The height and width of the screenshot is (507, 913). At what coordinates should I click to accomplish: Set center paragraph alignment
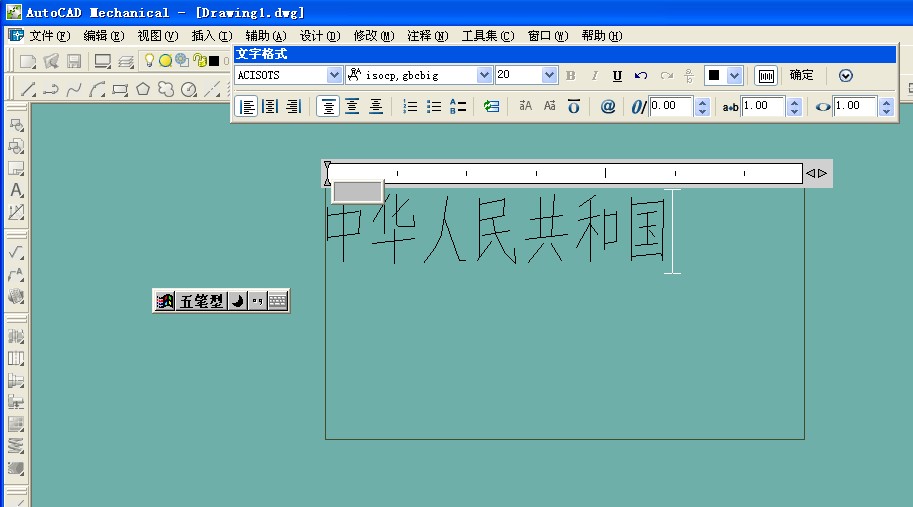pyautogui.click(x=270, y=107)
